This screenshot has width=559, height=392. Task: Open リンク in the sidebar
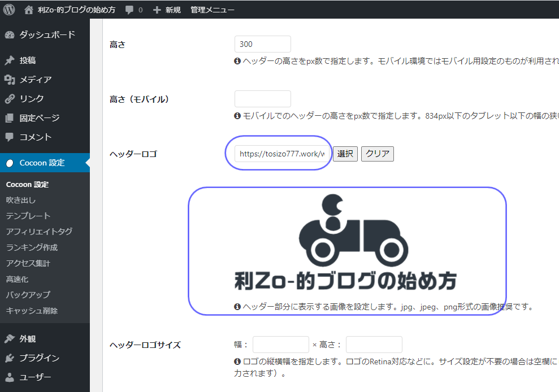32,99
